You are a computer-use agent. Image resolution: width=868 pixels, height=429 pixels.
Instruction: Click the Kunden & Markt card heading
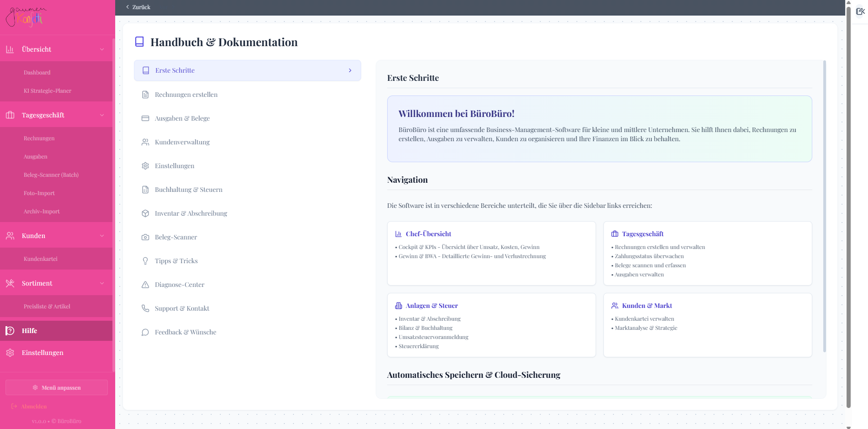pyautogui.click(x=647, y=306)
